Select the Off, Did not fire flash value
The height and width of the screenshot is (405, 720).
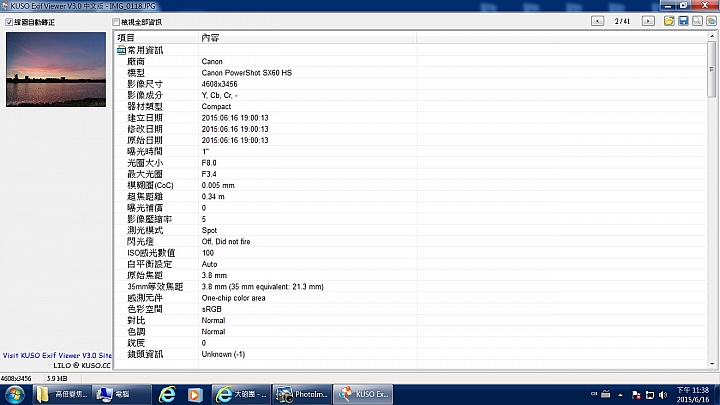click(x=226, y=242)
